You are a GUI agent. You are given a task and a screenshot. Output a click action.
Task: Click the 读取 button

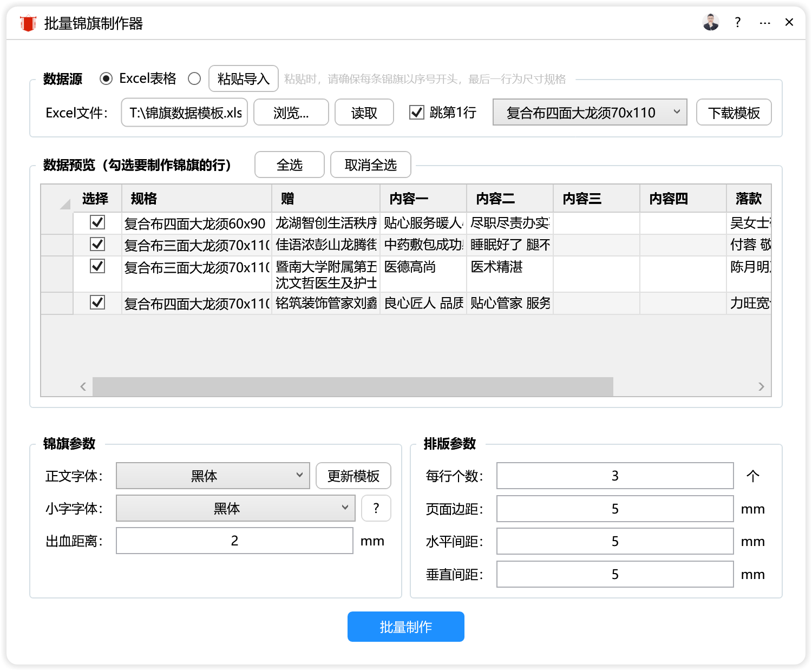[x=364, y=113]
